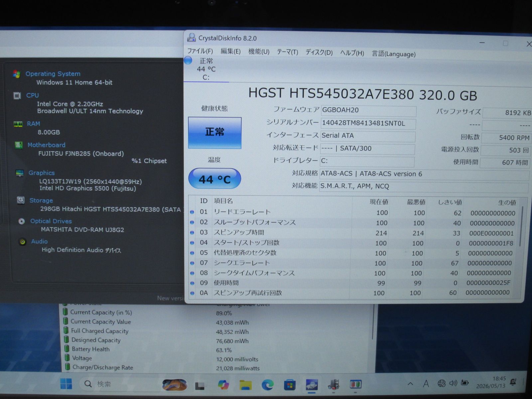Open the RAM section in Speccy
This screenshot has width=532, height=399.
(x=33, y=124)
